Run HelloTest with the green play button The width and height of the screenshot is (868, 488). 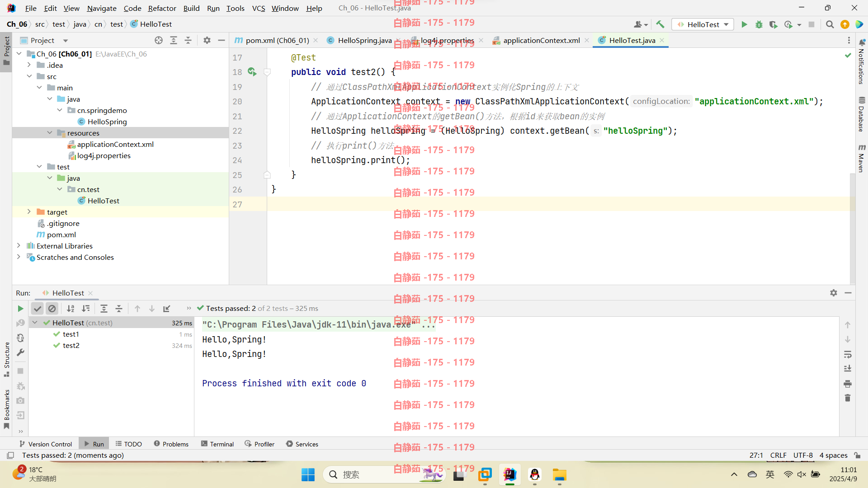(744, 24)
